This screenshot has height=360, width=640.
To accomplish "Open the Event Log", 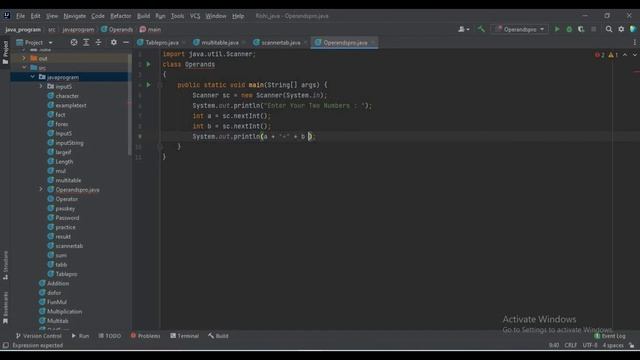I will coord(610,336).
